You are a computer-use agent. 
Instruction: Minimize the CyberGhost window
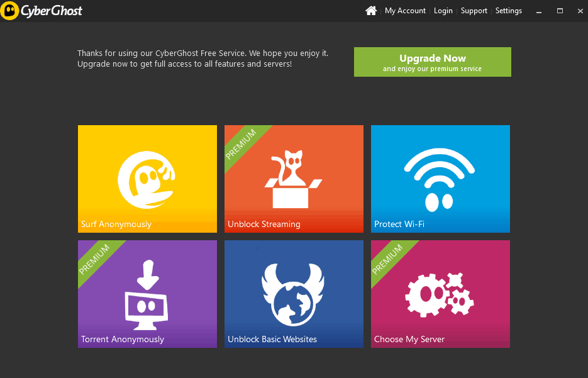539,11
